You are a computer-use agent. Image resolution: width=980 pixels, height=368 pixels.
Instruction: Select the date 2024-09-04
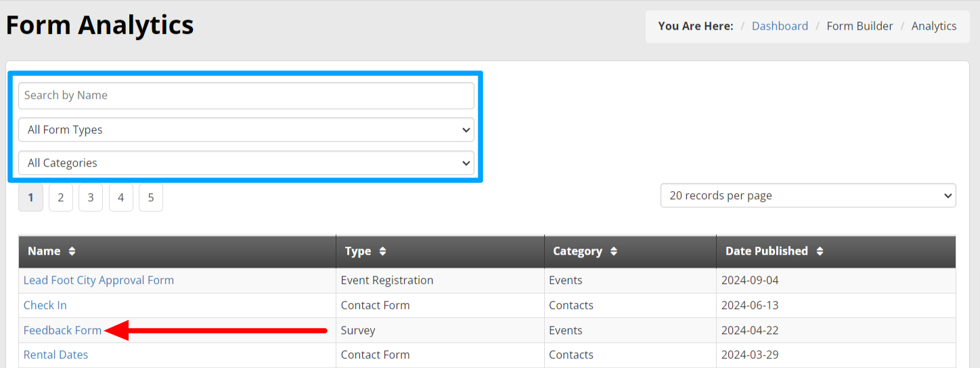click(750, 281)
